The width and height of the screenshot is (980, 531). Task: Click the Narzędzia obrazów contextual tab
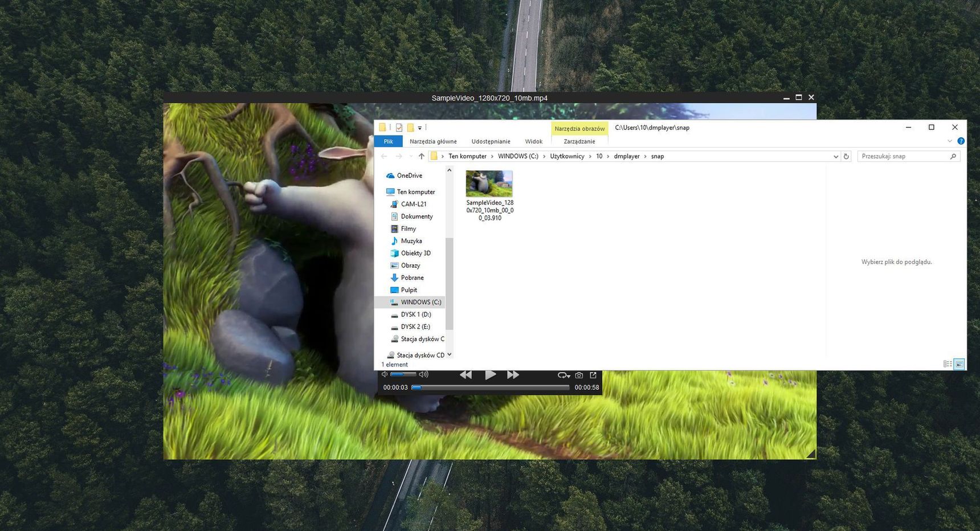point(579,128)
